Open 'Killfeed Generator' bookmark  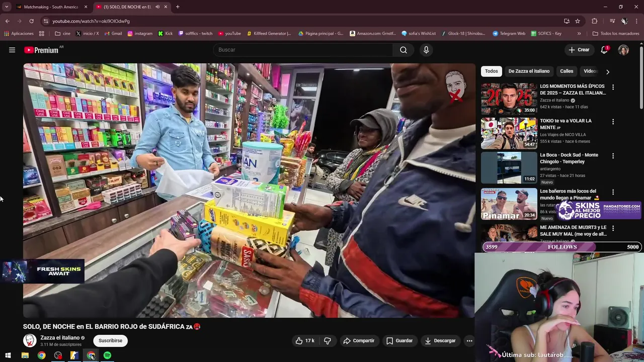(269, 34)
